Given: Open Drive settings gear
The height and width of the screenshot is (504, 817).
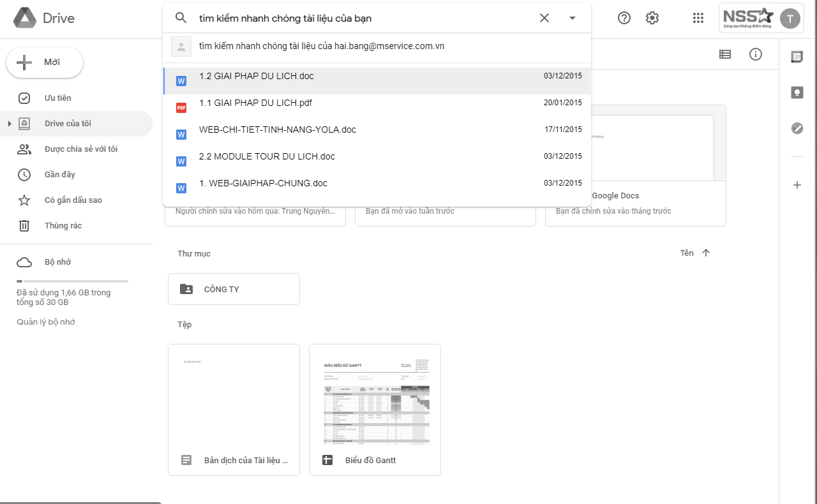Looking at the screenshot, I should click(x=652, y=17).
